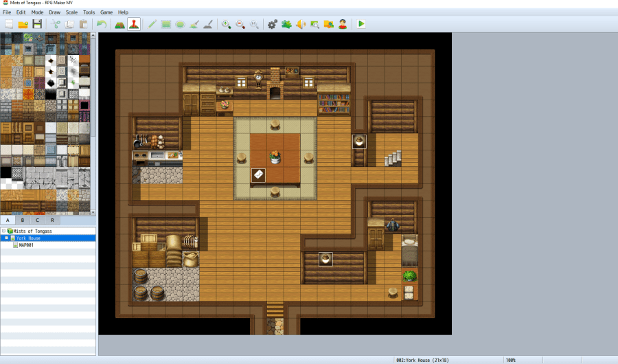This screenshot has height=364, width=618.
Task: Select the Rectangle drawing tool
Action: 165,24
